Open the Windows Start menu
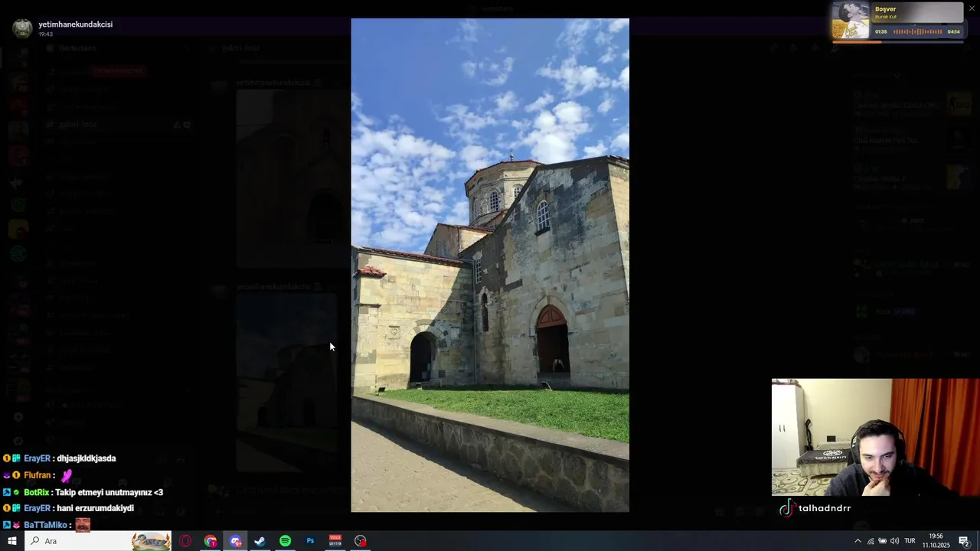Screen dimensions: 980x551 (x=12, y=541)
